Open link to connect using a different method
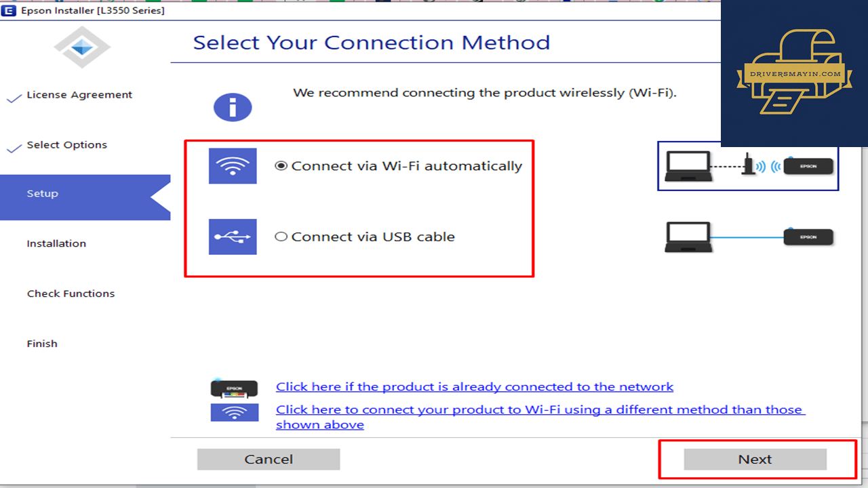This screenshot has height=488, width=868. coord(540,417)
